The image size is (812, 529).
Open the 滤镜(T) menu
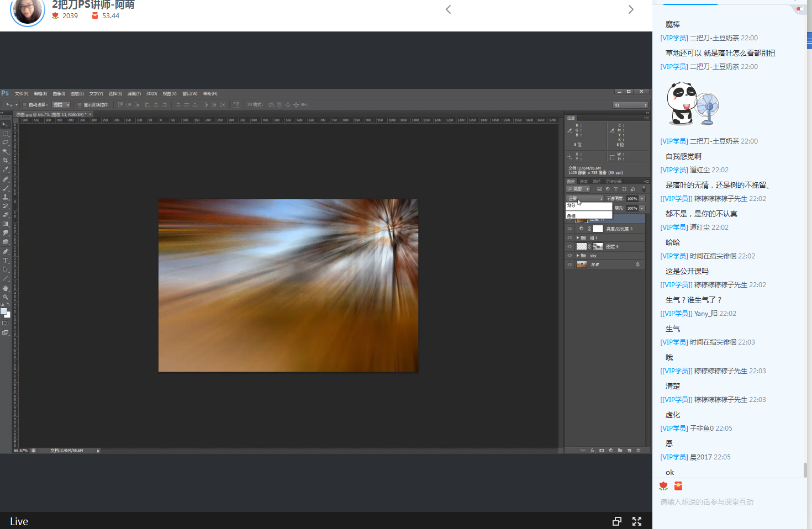[134, 94]
